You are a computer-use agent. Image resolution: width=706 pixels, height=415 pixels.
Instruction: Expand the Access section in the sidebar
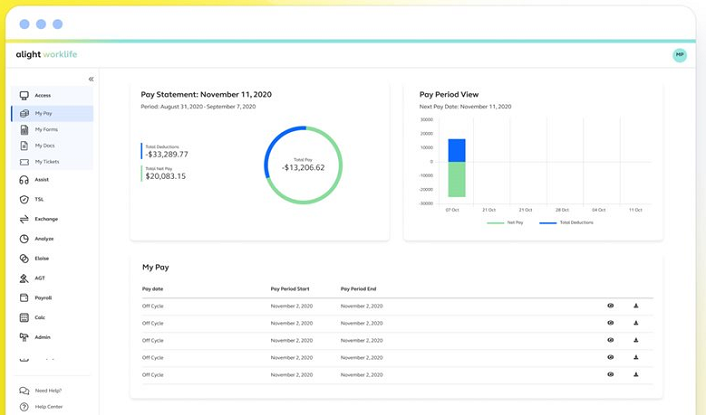tap(41, 95)
